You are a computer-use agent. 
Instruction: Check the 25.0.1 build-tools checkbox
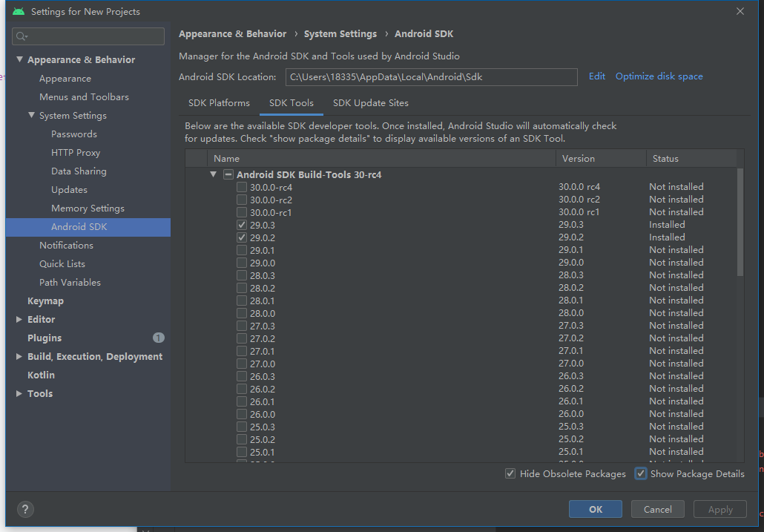coord(242,452)
